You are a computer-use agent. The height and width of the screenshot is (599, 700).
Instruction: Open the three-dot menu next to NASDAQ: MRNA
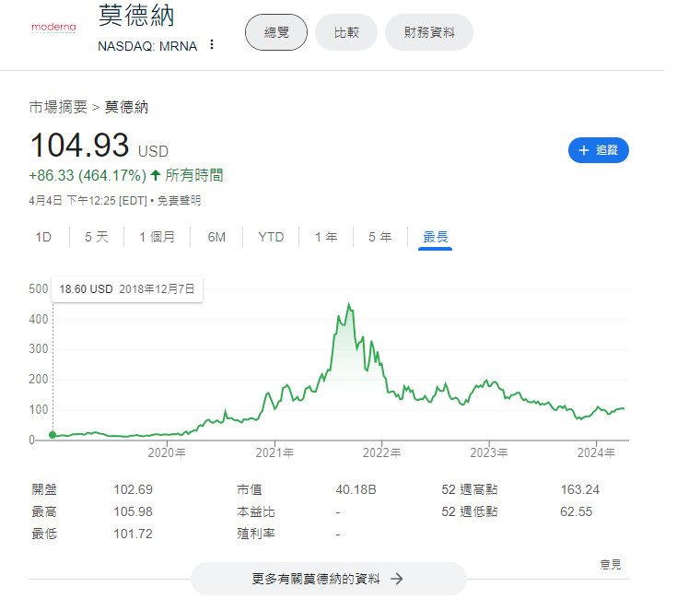(x=212, y=44)
